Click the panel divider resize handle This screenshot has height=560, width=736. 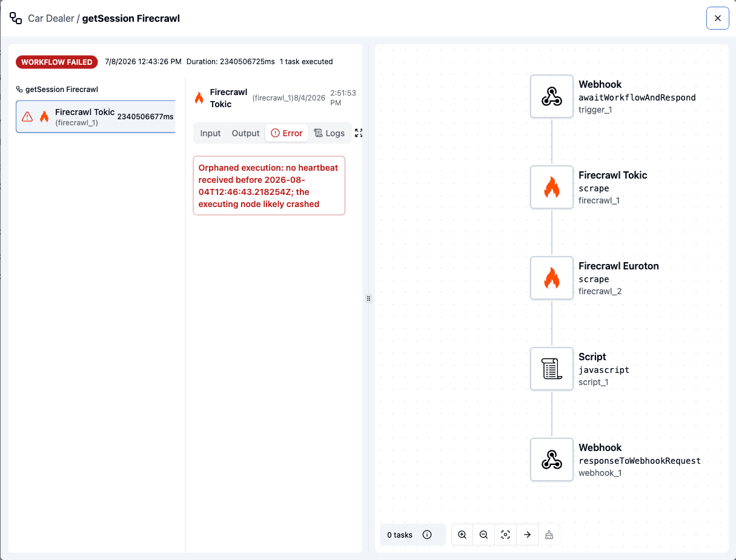(368, 298)
